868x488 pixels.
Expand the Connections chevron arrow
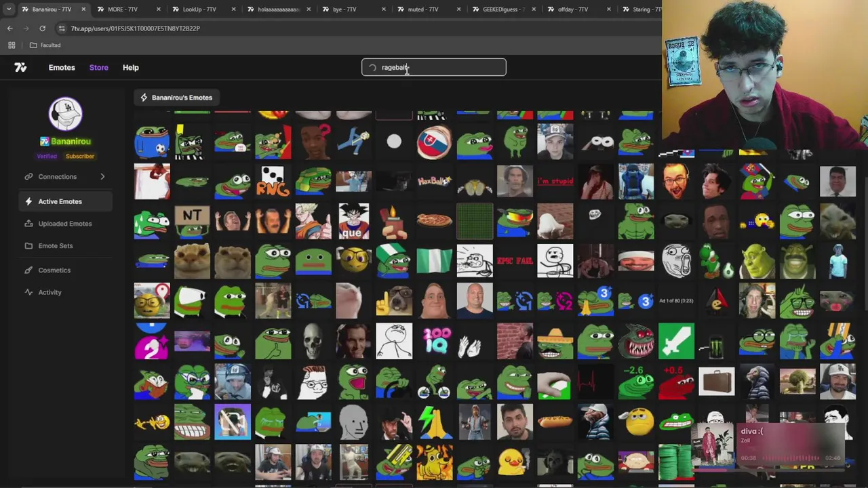tap(102, 177)
